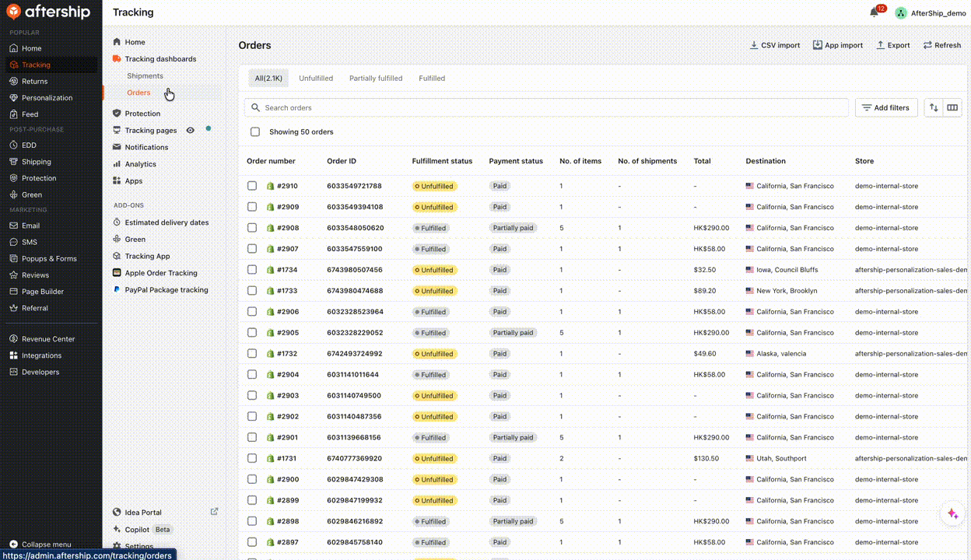Click the AI assistant sparkle icon
The image size is (971, 560).
(x=952, y=514)
